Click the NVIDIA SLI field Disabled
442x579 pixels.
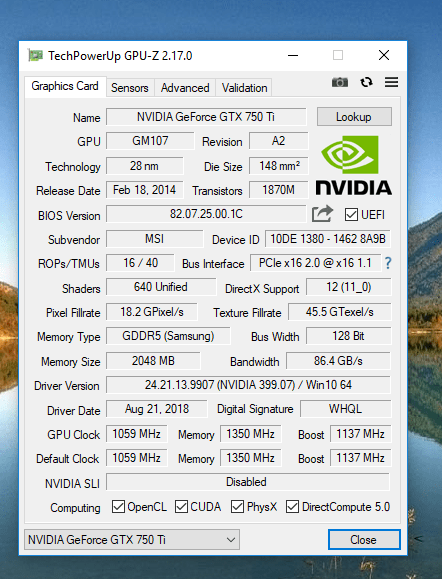[248, 482]
